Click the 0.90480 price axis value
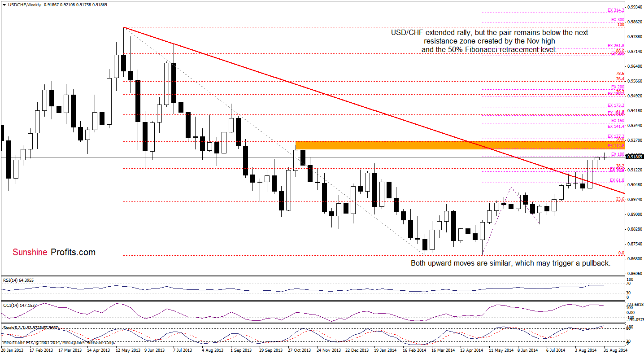The height and width of the screenshot is (354, 644). pyautogui.click(x=635, y=185)
